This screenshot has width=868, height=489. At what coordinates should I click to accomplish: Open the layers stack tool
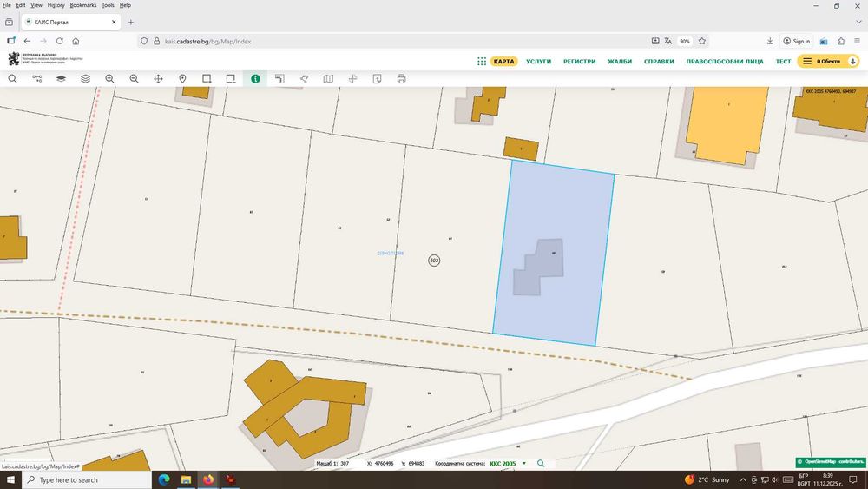click(x=85, y=79)
